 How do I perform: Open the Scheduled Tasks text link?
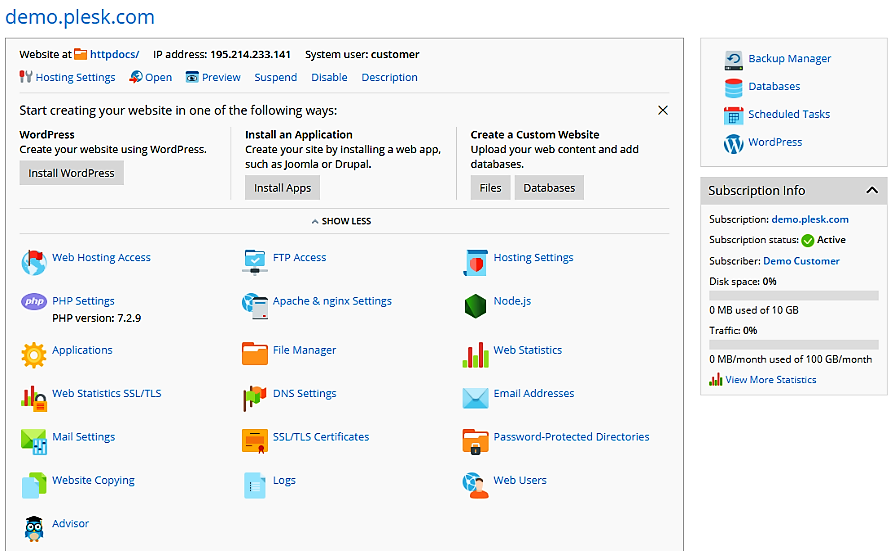789,114
